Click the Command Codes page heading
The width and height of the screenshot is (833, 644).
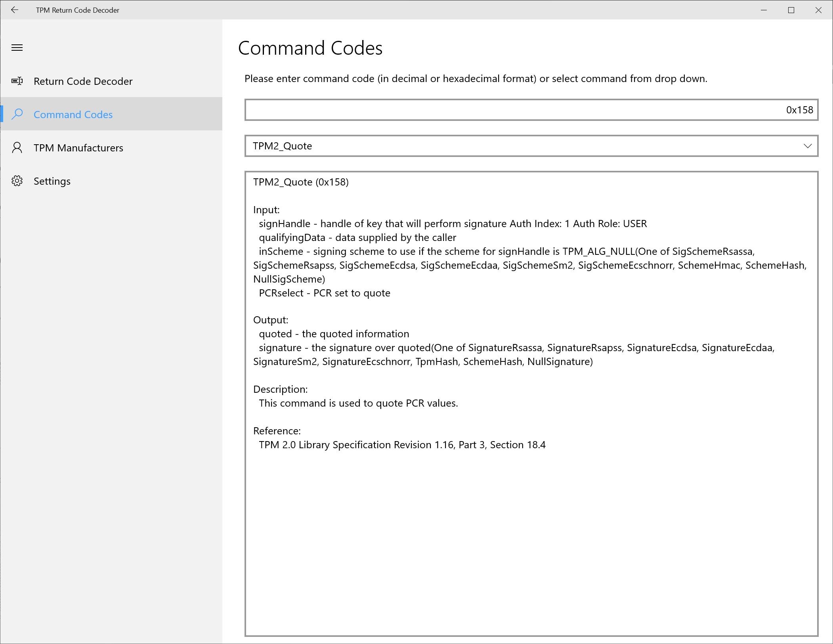point(310,48)
